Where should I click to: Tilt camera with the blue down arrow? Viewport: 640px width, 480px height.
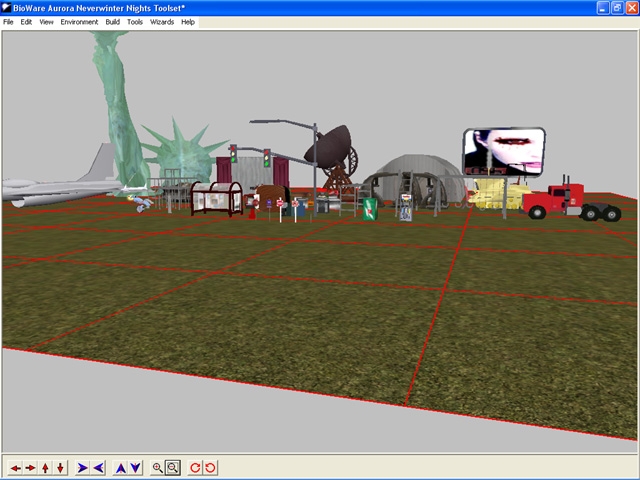pyautogui.click(x=135, y=467)
